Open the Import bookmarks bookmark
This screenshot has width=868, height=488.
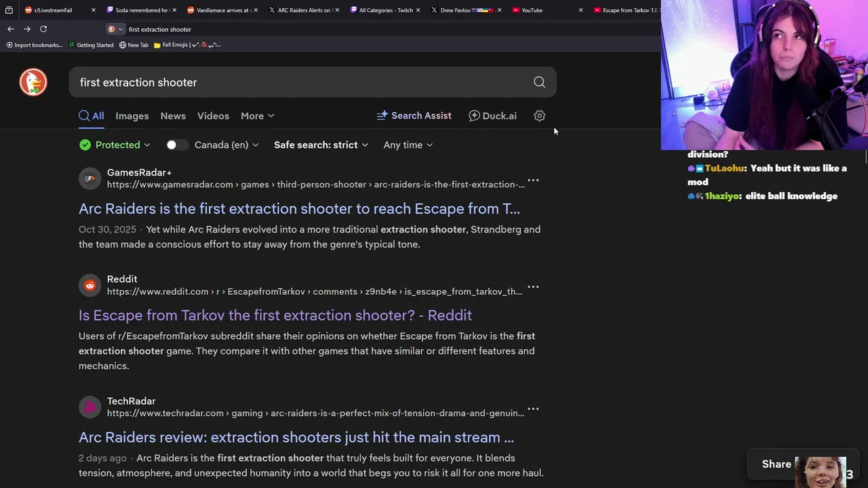35,45
